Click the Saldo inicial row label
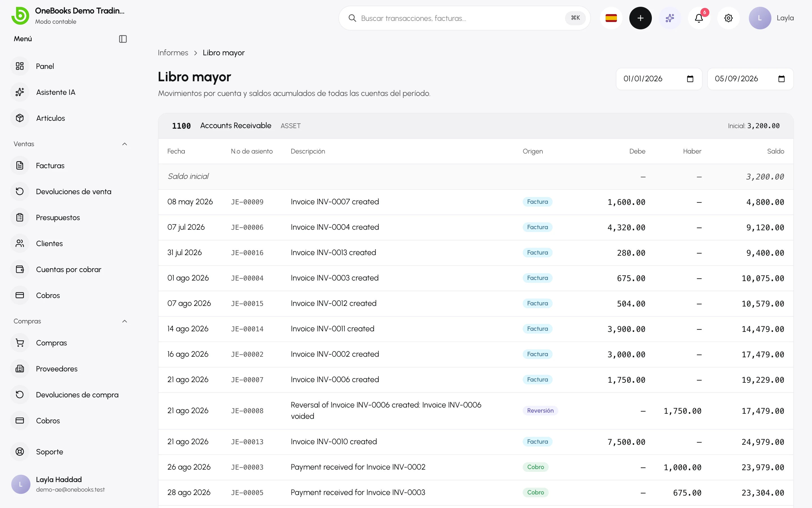 tap(188, 176)
